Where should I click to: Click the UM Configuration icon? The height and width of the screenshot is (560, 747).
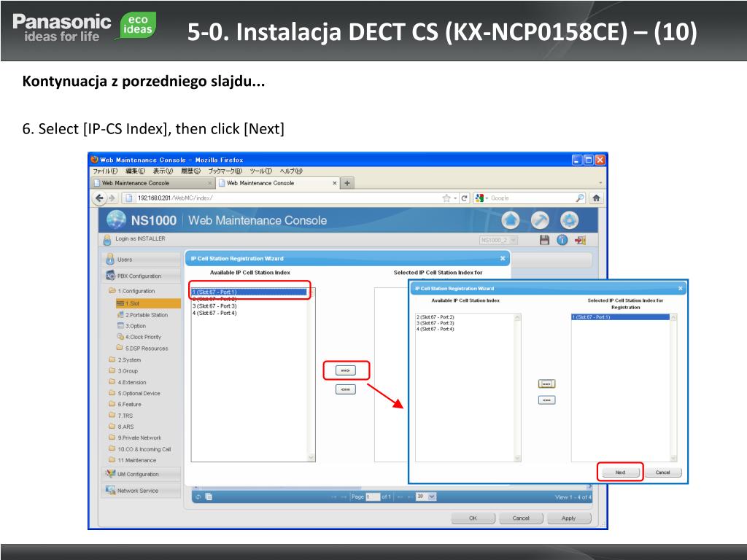111,474
